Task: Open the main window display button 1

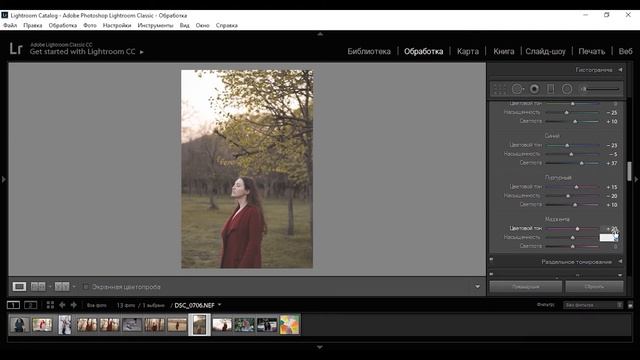Action: tap(13, 305)
